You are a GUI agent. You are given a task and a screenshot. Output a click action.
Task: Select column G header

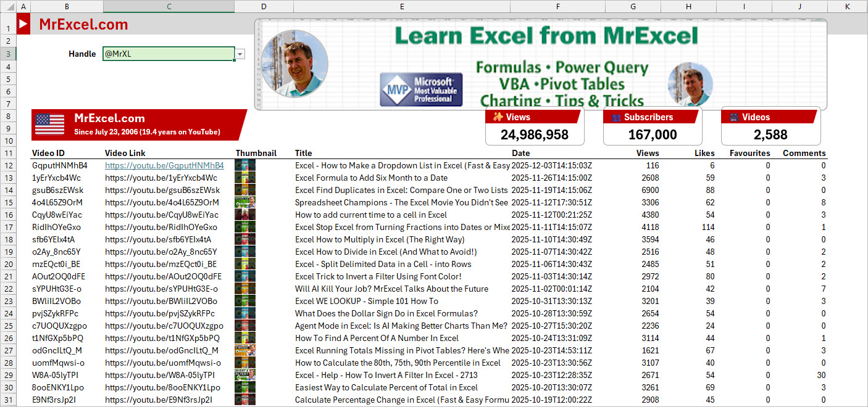pos(633,6)
